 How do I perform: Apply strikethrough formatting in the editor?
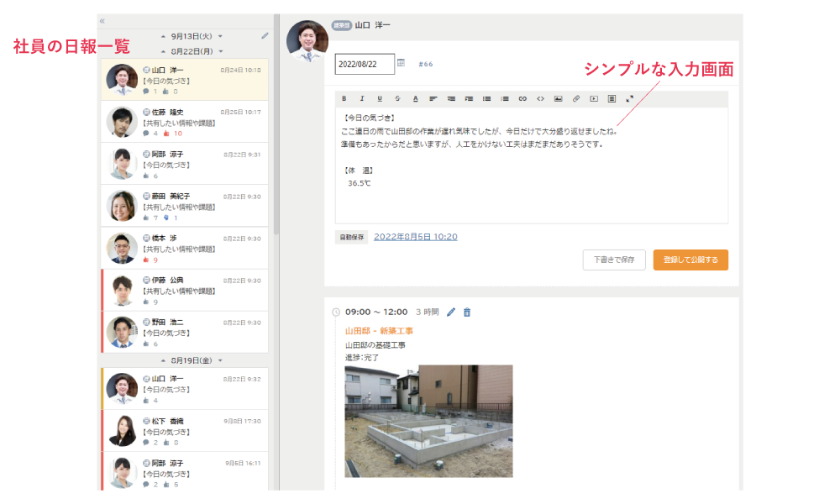point(397,98)
